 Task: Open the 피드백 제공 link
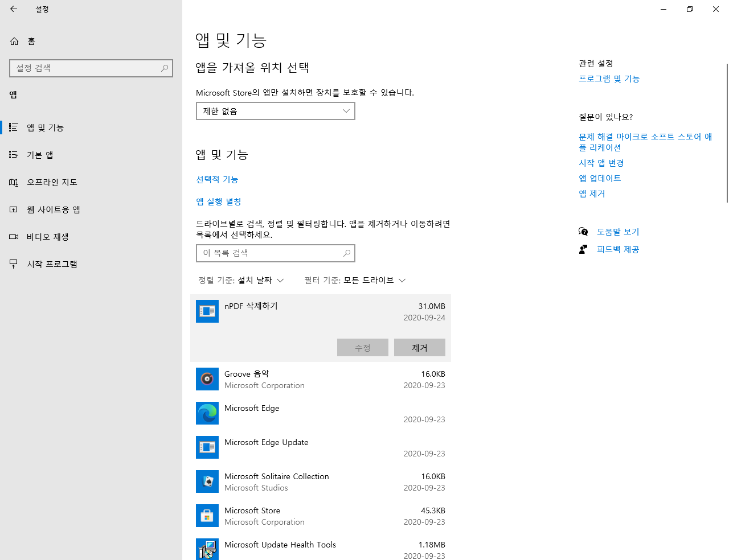(618, 249)
